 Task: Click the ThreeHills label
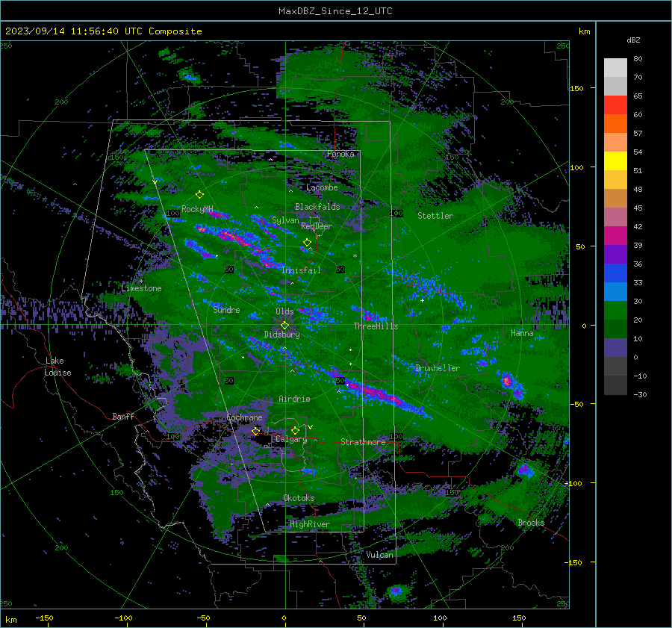click(x=376, y=326)
